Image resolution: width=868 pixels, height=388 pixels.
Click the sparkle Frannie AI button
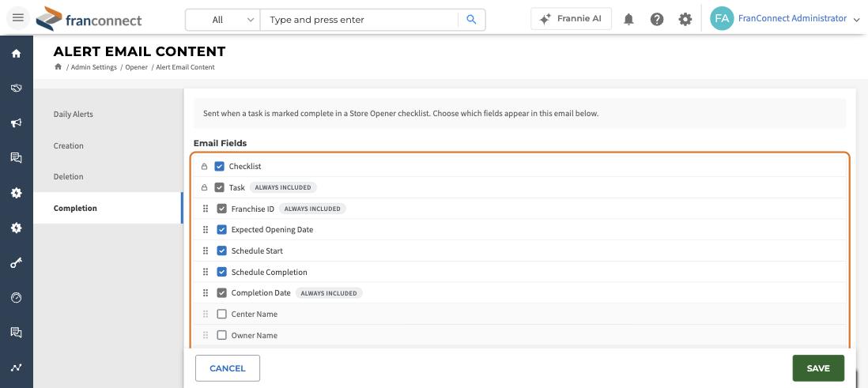pos(571,19)
